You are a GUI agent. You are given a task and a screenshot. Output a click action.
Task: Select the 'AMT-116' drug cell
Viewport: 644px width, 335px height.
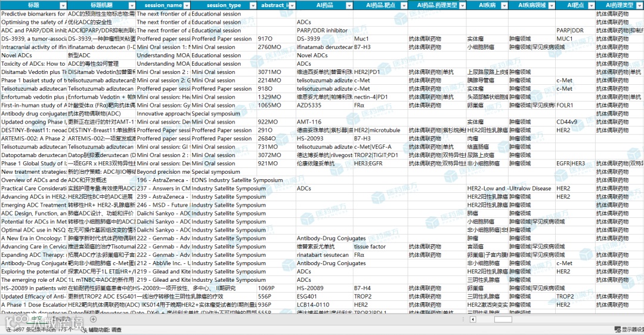324,122
